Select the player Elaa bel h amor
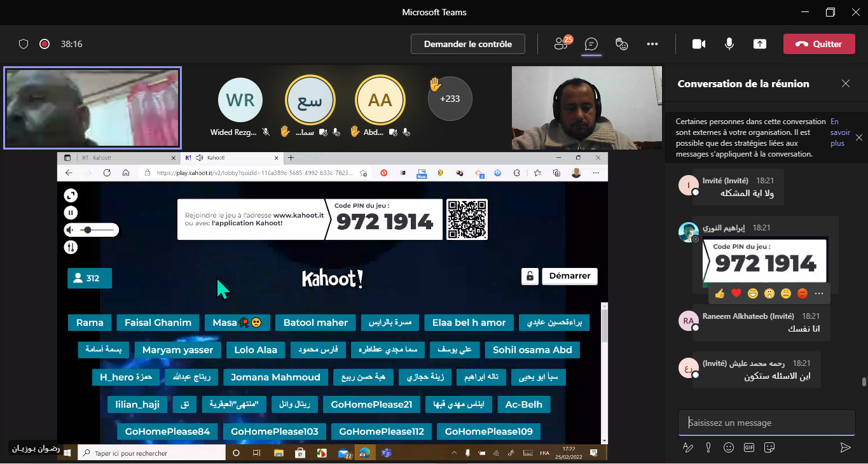The height and width of the screenshot is (464, 868). 469,323
